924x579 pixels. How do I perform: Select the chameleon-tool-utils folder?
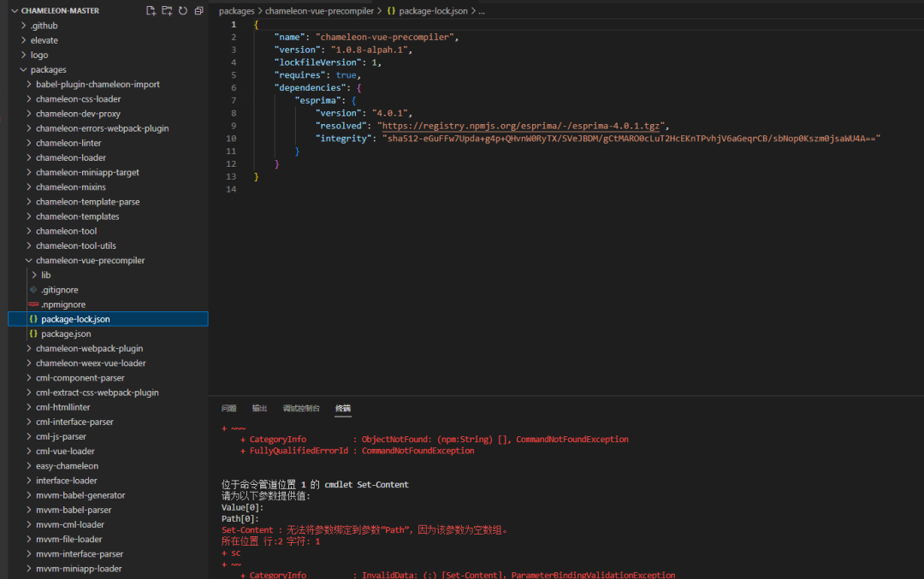pyautogui.click(x=76, y=245)
